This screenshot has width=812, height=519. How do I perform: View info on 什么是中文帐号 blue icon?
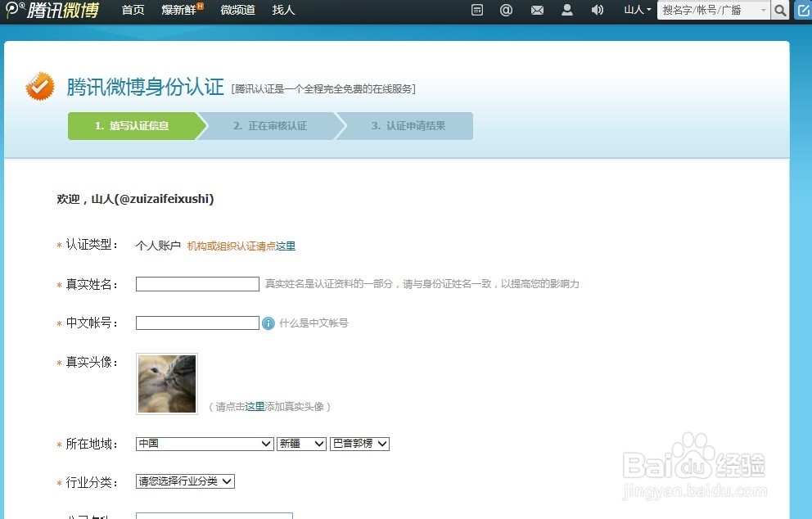(270, 323)
